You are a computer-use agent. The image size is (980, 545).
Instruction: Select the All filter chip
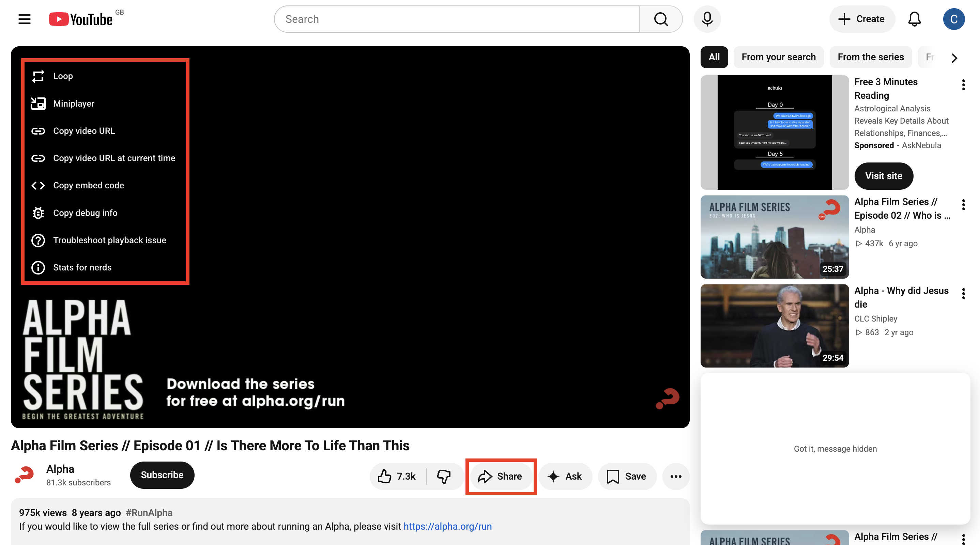pyautogui.click(x=714, y=57)
